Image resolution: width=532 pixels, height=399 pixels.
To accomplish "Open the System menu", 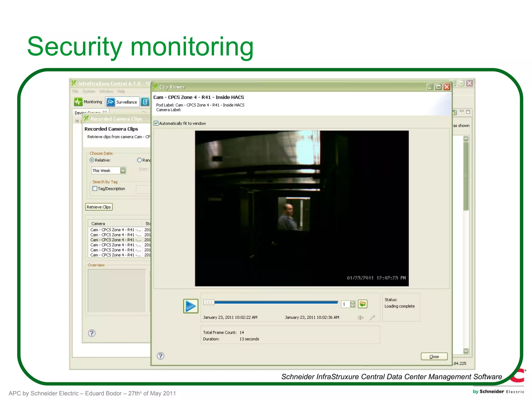I will click(x=89, y=91).
